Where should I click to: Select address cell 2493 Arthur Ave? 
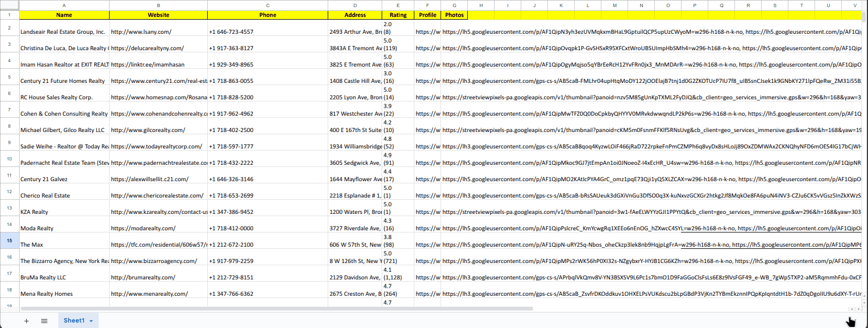[x=355, y=28]
